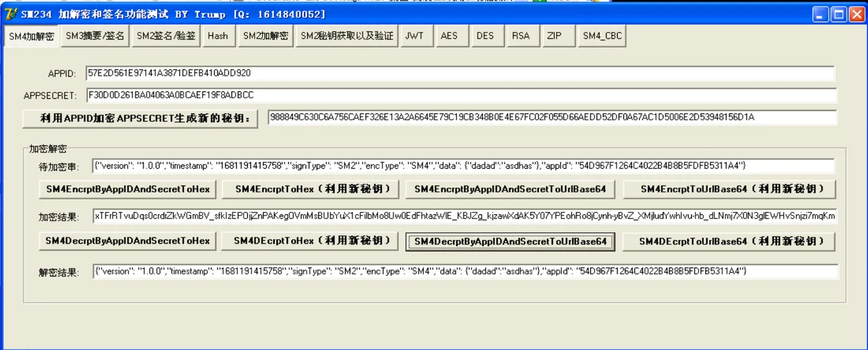Click SM4DecrptByAppIDAndSecretToHex button
Screen dimensions: 868x350
tap(128, 241)
